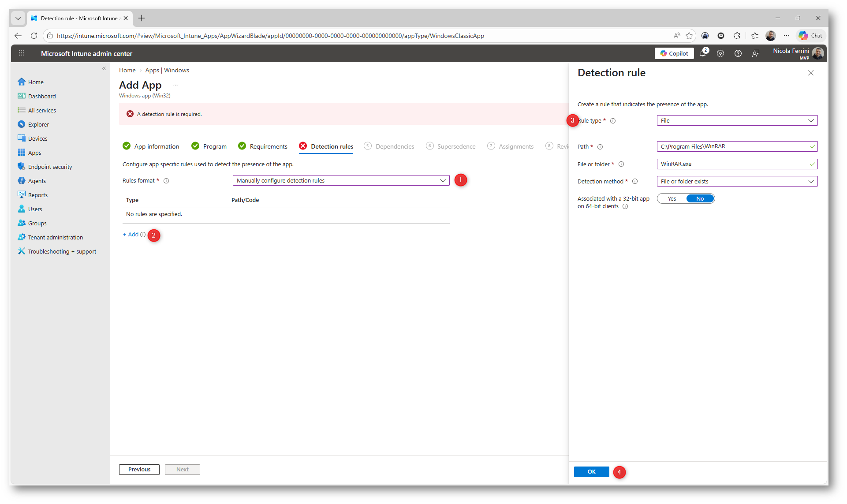Click the feedback icon in header

pos(756,53)
